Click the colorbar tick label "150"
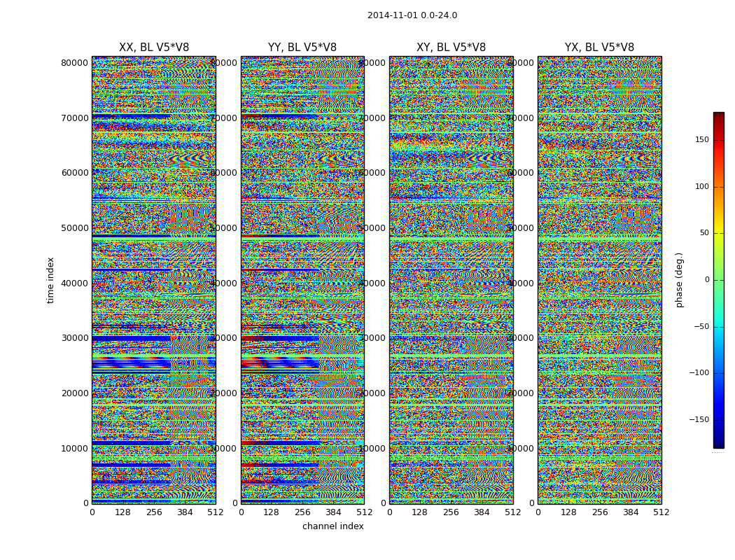Viewport: 735px width, 560px height. [x=701, y=140]
